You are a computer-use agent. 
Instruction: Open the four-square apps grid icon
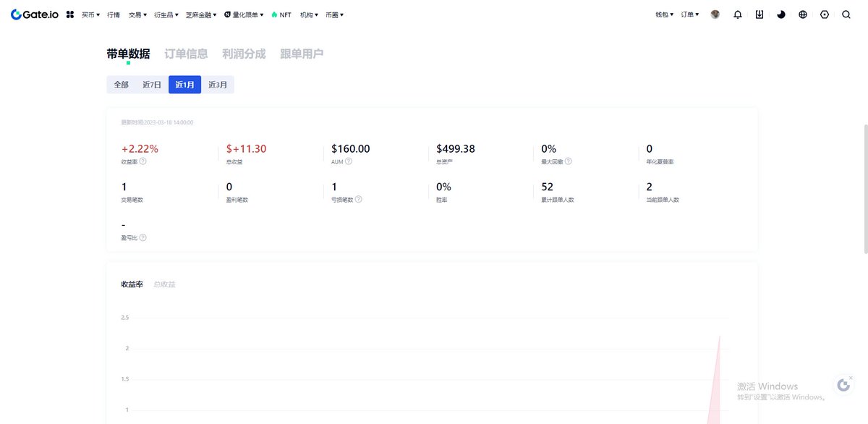point(70,14)
